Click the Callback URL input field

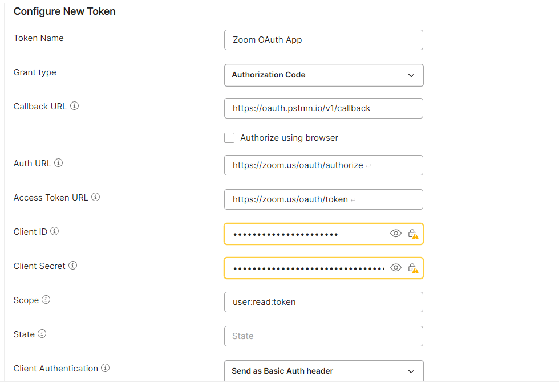tap(323, 108)
